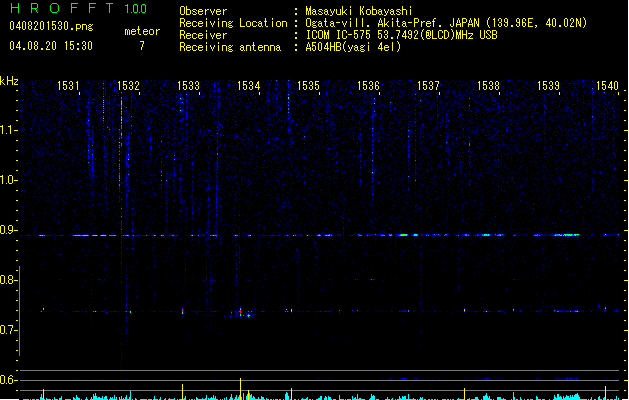
Task: Click the Receiving antenna label
Action: tap(230, 47)
